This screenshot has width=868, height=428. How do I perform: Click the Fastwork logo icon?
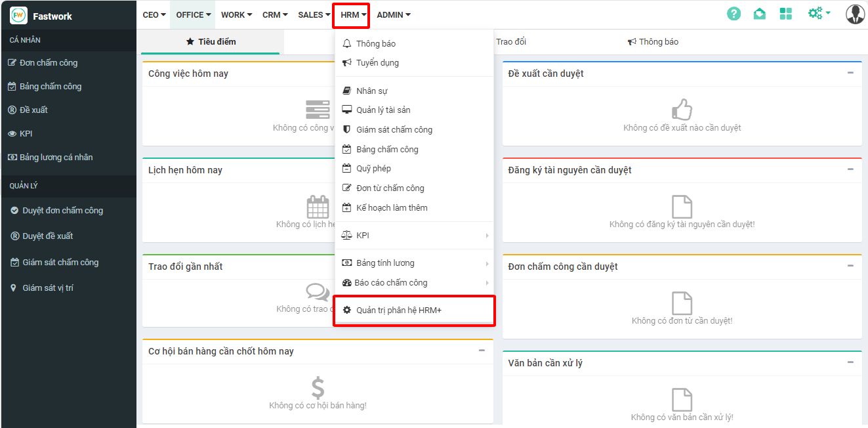[18, 15]
